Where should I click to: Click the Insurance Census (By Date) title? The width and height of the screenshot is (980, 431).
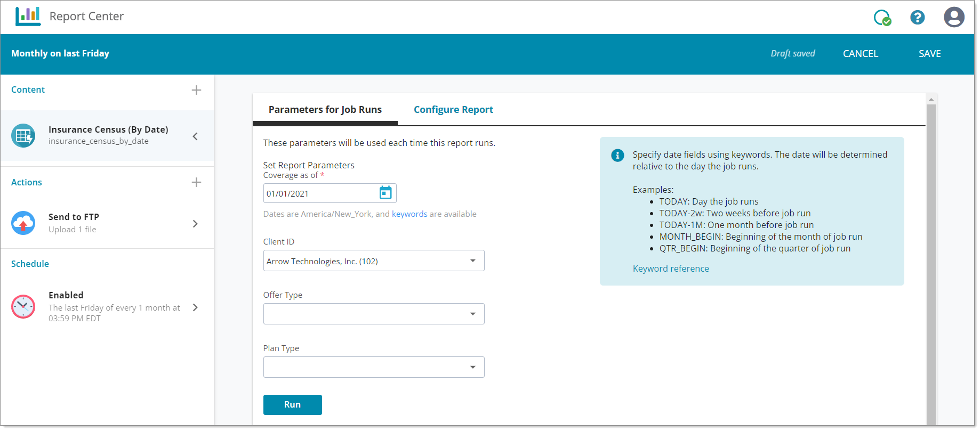click(108, 129)
